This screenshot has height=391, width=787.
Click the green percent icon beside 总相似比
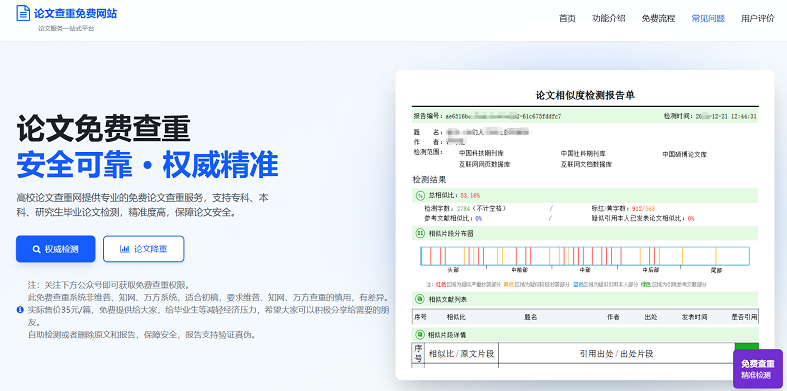click(420, 195)
